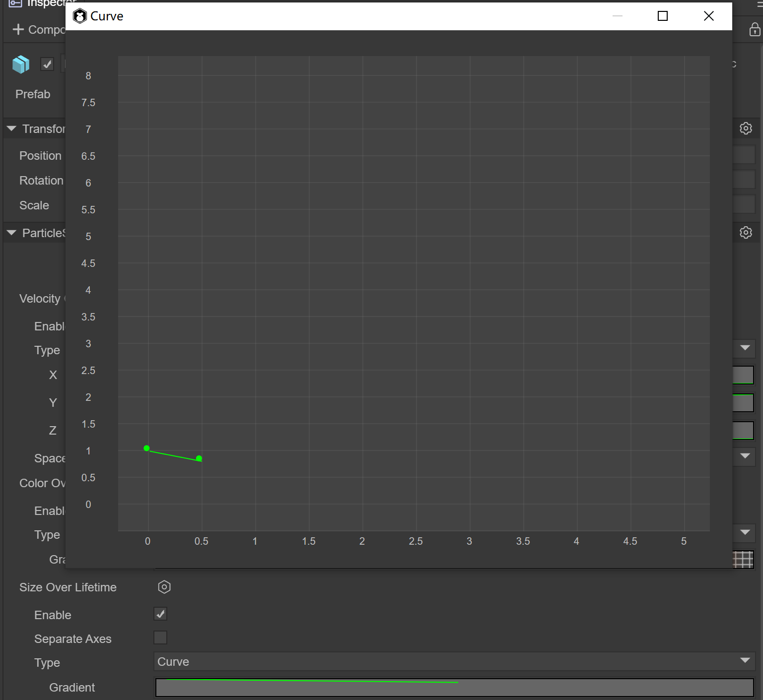This screenshot has height=700, width=763.
Task: Click the Size Over Lifetime hexagon icon
Action: tap(164, 587)
